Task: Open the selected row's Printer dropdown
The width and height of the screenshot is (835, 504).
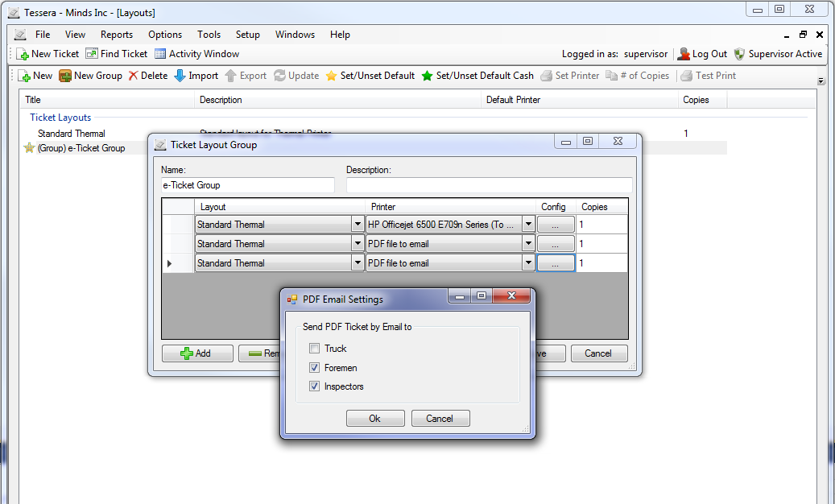Action: pyautogui.click(x=528, y=263)
